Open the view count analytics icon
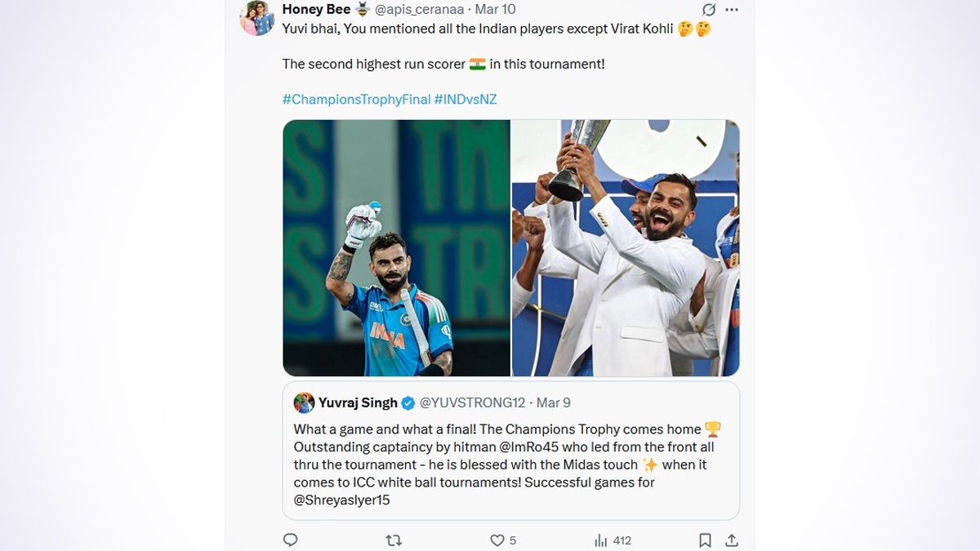This screenshot has width=980, height=551. click(601, 540)
